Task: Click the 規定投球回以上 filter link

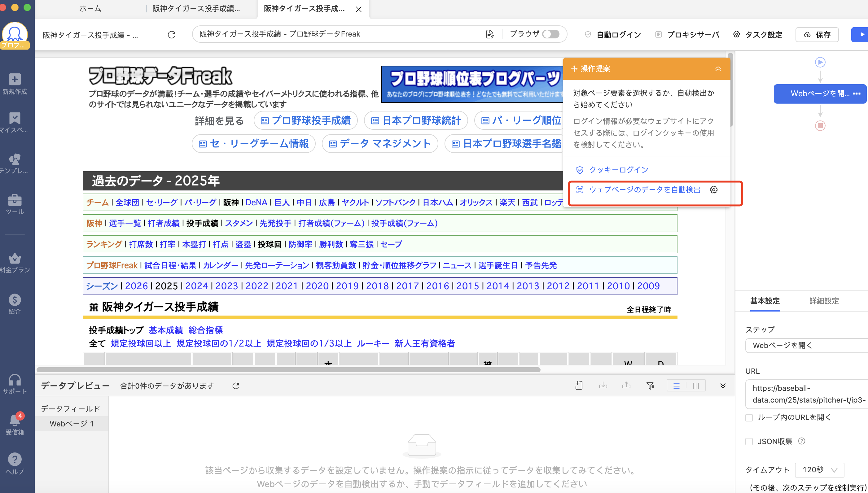Action: coord(141,343)
